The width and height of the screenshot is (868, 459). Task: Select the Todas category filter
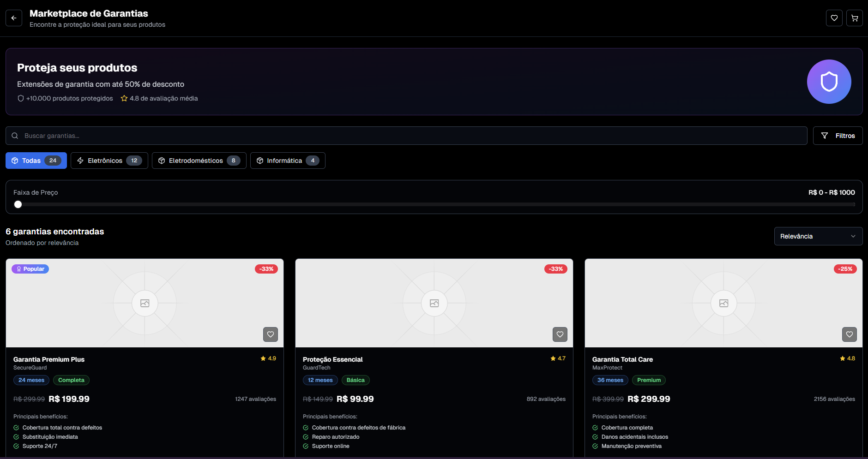(x=36, y=161)
